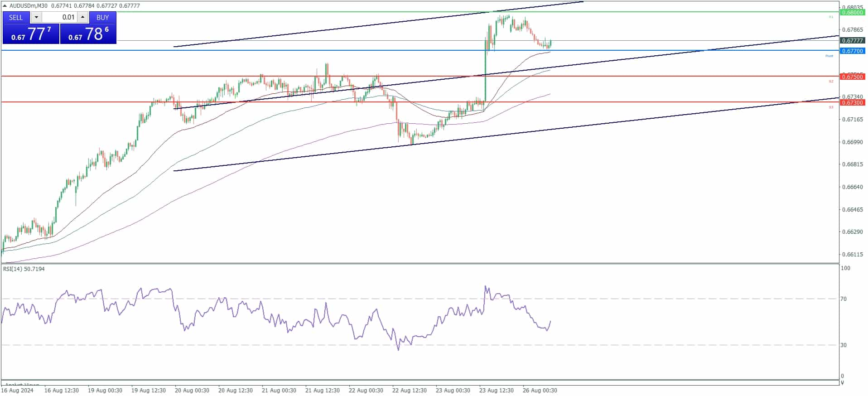Click the RSI scale value 30
The width and height of the screenshot is (868, 396).
click(x=844, y=345)
